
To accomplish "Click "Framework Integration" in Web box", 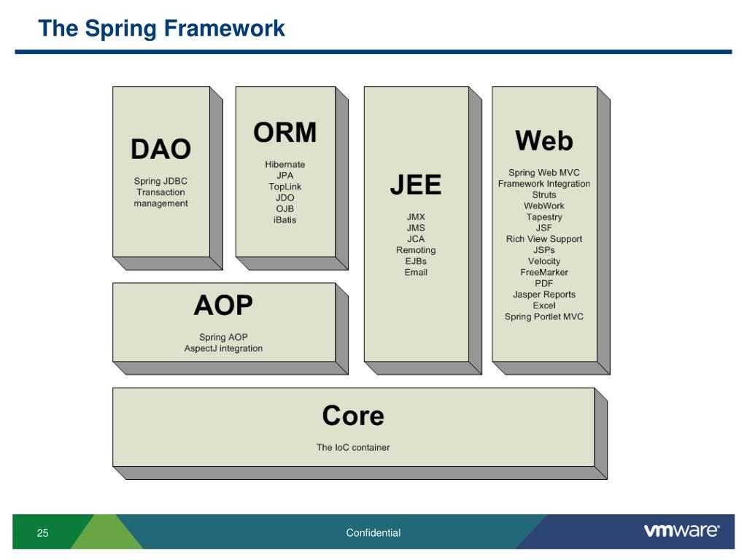I will click(x=544, y=184).
